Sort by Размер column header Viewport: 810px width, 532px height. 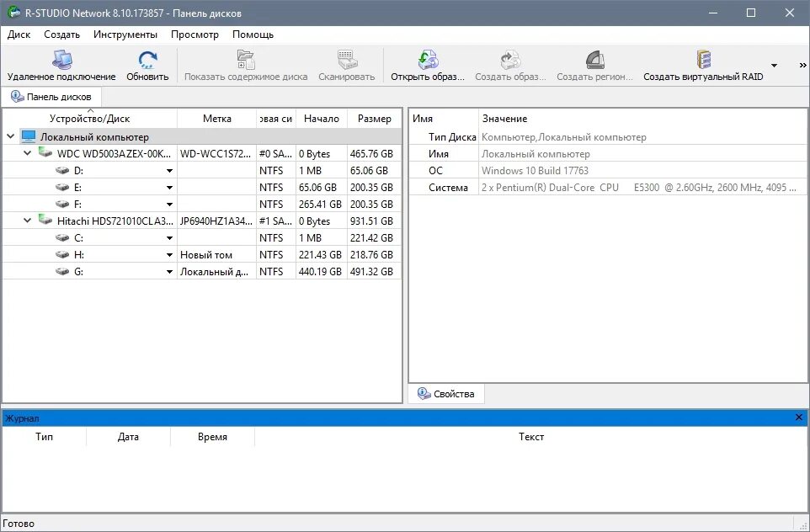point(375,119)
